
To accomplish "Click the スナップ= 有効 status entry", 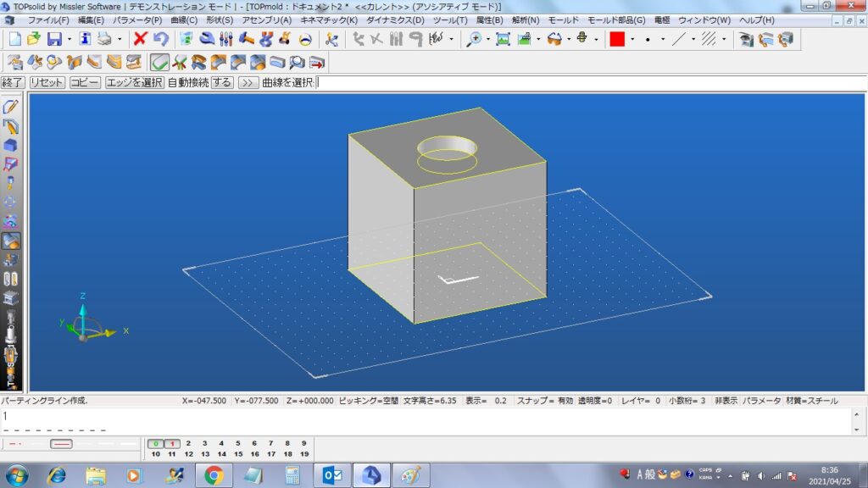I will coord(545,401).
